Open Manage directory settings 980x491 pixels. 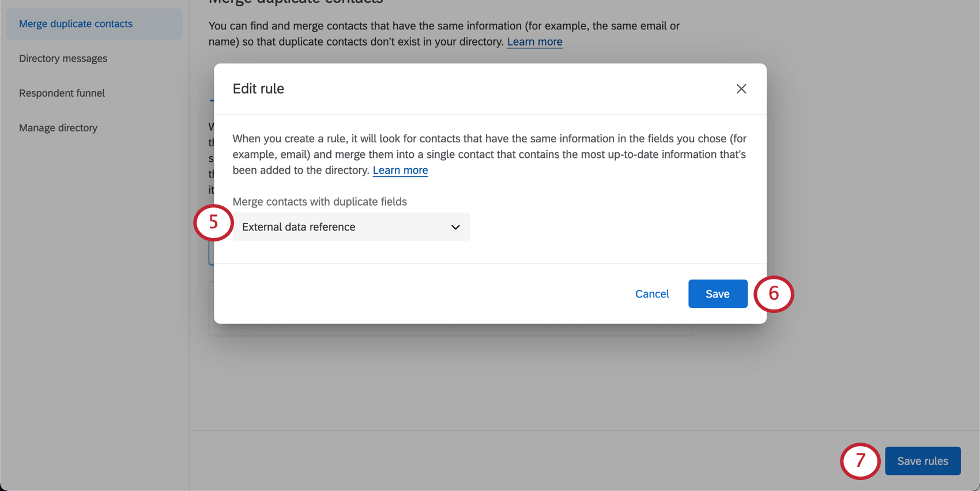(58, 128)
